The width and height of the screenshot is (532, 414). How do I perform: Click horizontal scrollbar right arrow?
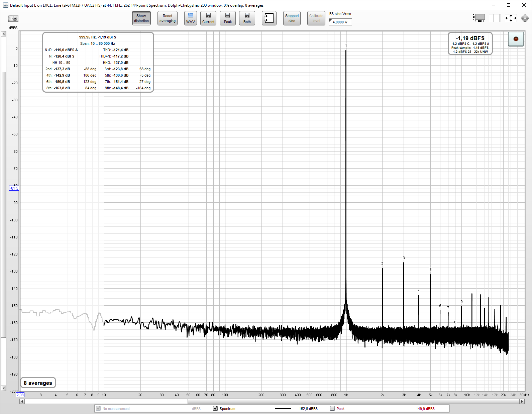point(522,401)
